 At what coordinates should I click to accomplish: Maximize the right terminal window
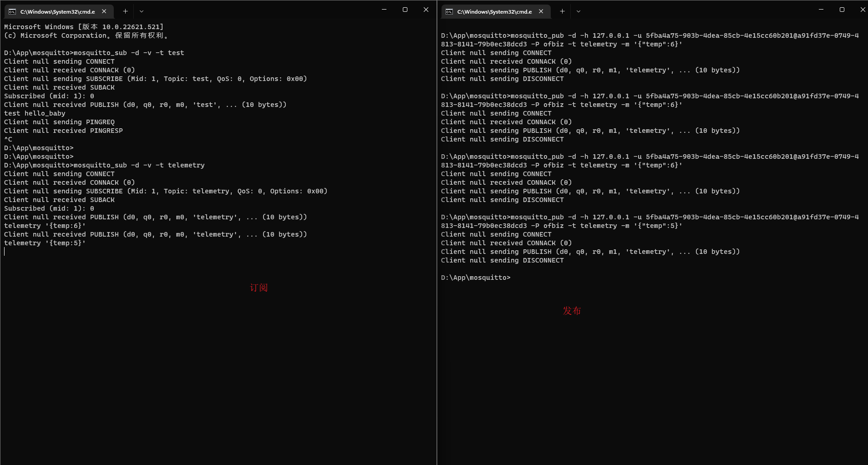pos(842,9)
